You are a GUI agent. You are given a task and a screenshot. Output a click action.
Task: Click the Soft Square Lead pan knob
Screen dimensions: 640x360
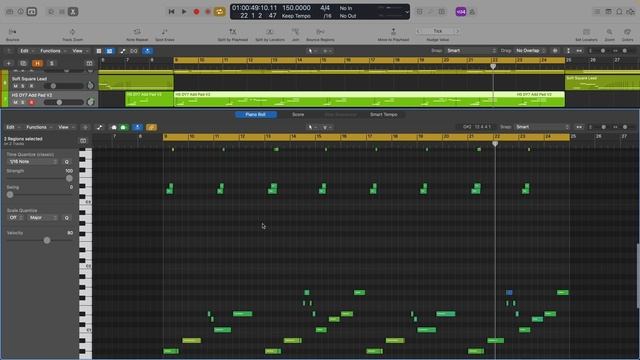pos(91,86)
